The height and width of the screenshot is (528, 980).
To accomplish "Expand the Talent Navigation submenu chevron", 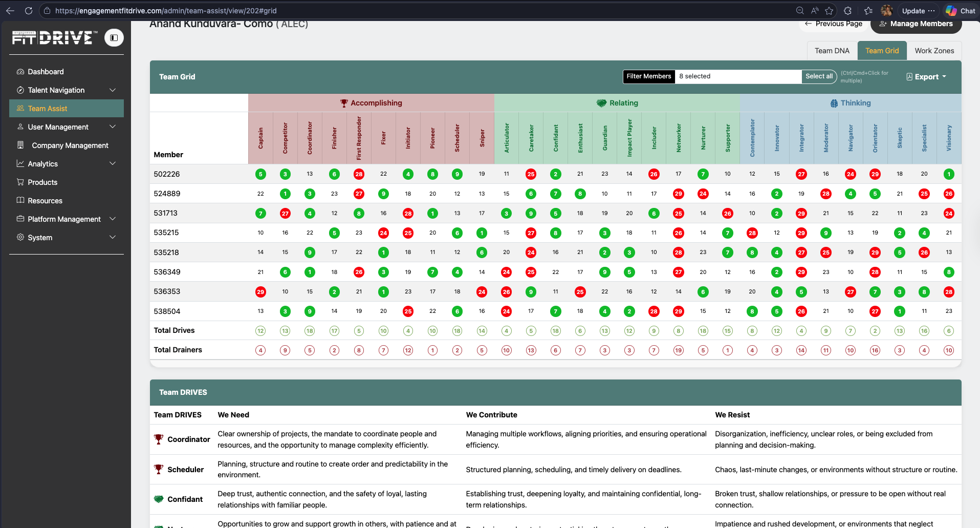I will click(113, 90).
